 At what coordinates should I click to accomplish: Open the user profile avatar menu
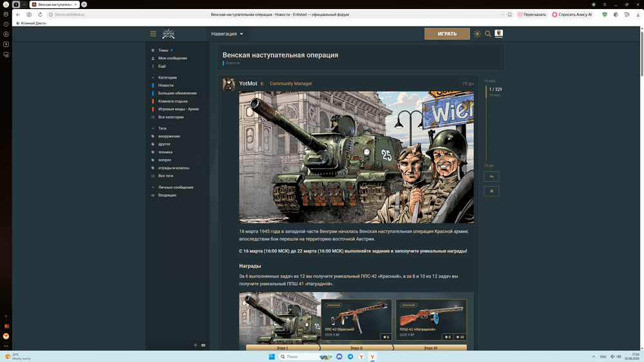498,33
